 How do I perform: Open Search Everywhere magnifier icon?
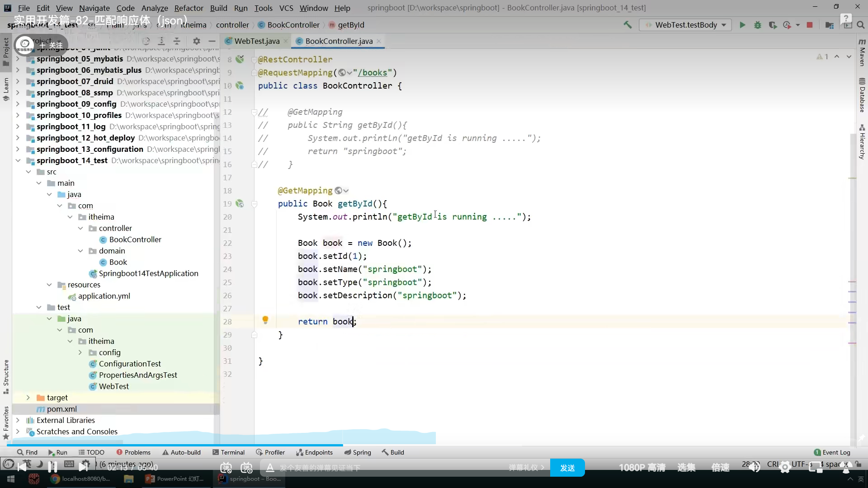861,25
